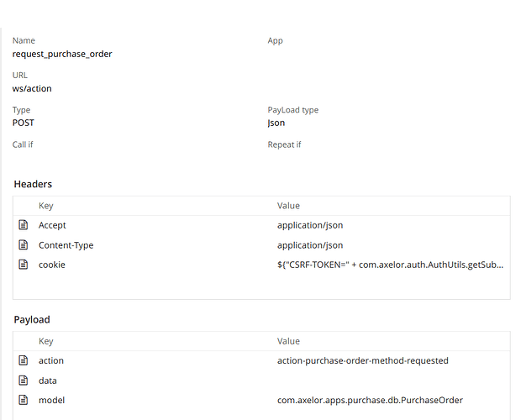
Task: Open the Content-Type header row document icon
Action: 24,245
